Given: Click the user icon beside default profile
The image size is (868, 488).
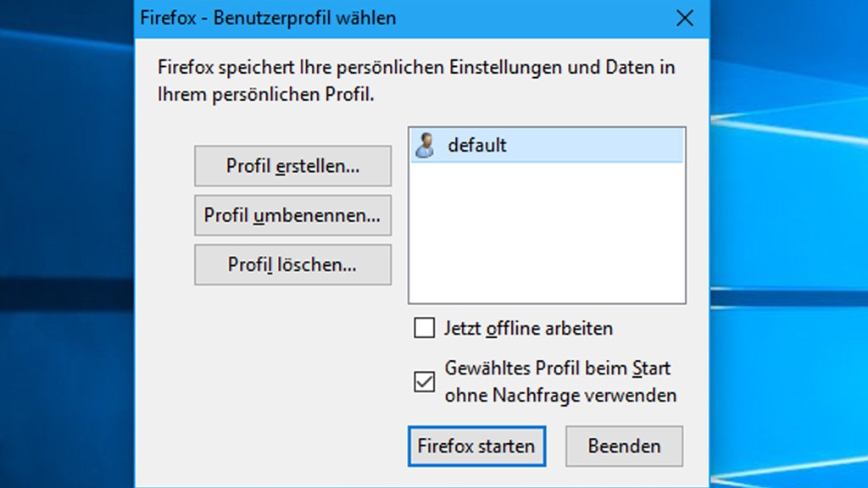Looking at the screenshot, I should [425, 146].
